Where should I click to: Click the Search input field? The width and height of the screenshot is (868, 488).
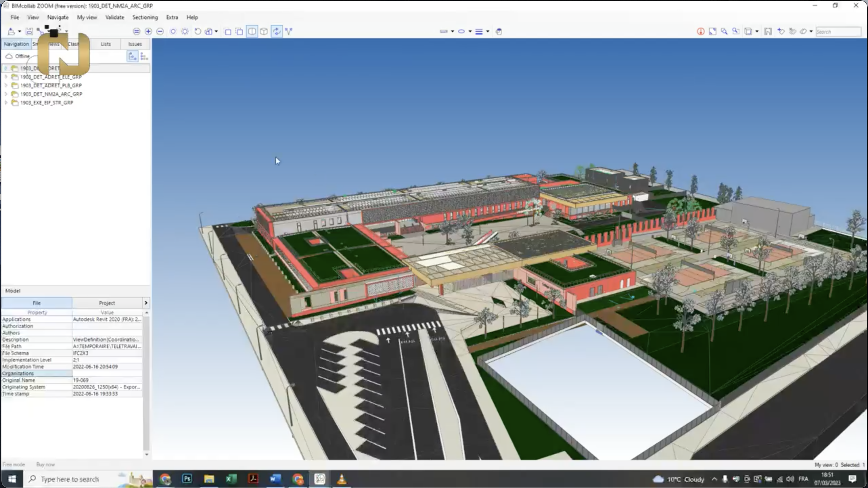tap(838, 31)
